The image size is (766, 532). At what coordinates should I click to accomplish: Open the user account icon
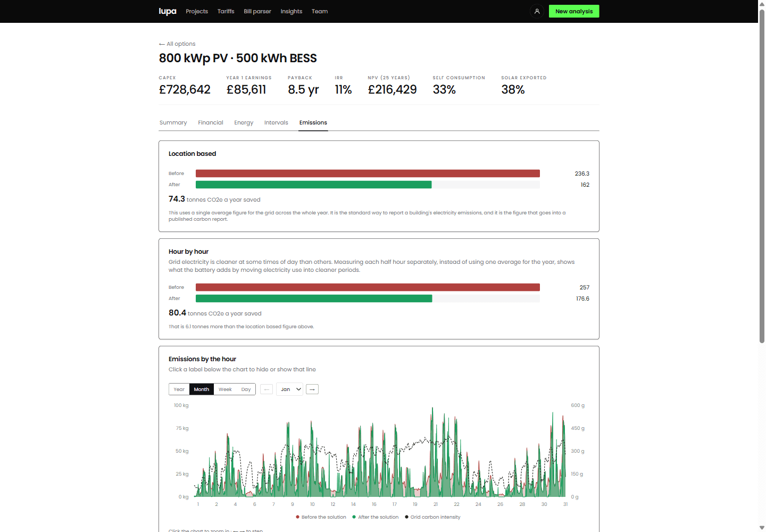537,11
